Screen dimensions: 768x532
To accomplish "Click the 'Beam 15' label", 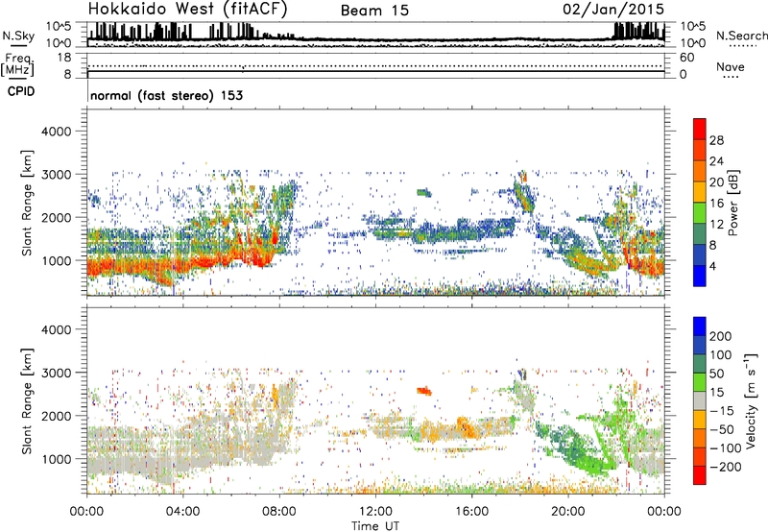I will tap(374, 11).
